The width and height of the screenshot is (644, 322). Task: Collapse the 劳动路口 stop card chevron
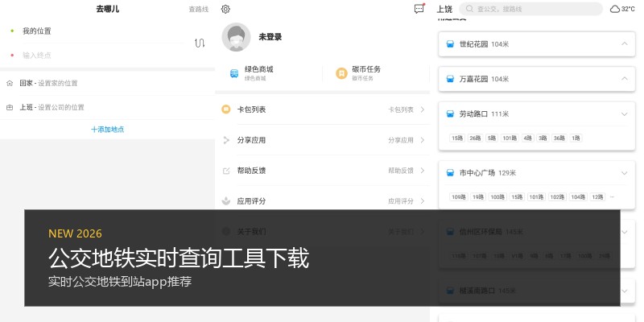pos(625,114)
